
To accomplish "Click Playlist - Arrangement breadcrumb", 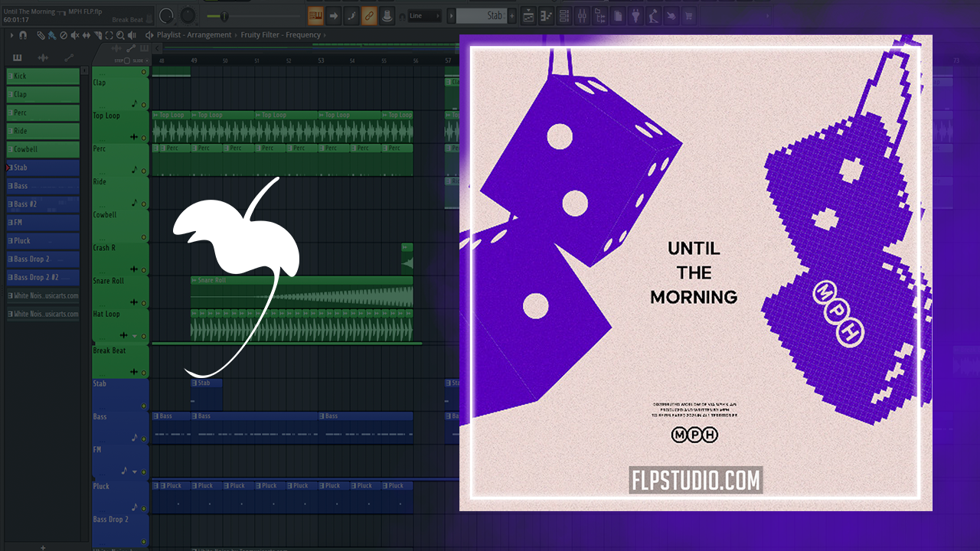I will 194,35.
